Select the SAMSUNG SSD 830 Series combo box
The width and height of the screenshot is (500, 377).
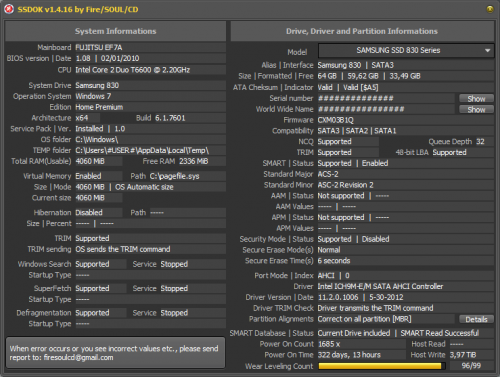[x=406, y=51]
